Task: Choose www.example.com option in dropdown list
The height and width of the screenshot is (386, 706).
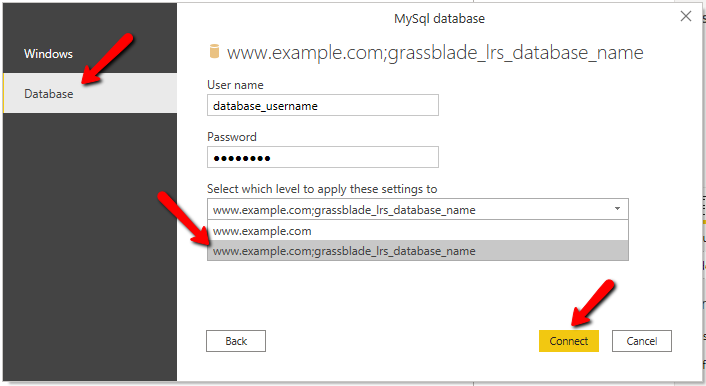Action: [x=417, y=231]
